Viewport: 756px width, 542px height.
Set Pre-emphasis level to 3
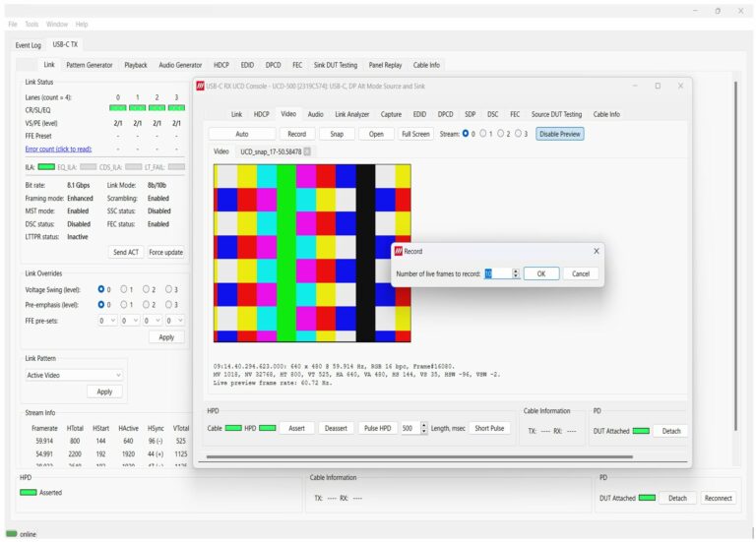pyautogui.click(x=167, y=305)
